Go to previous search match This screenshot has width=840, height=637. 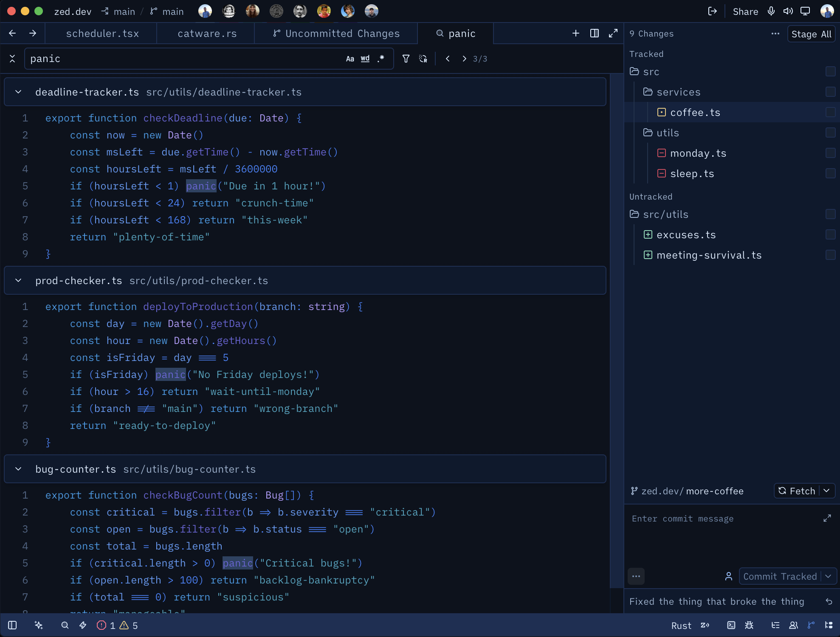pyautogui.click(x=448, y=59)
